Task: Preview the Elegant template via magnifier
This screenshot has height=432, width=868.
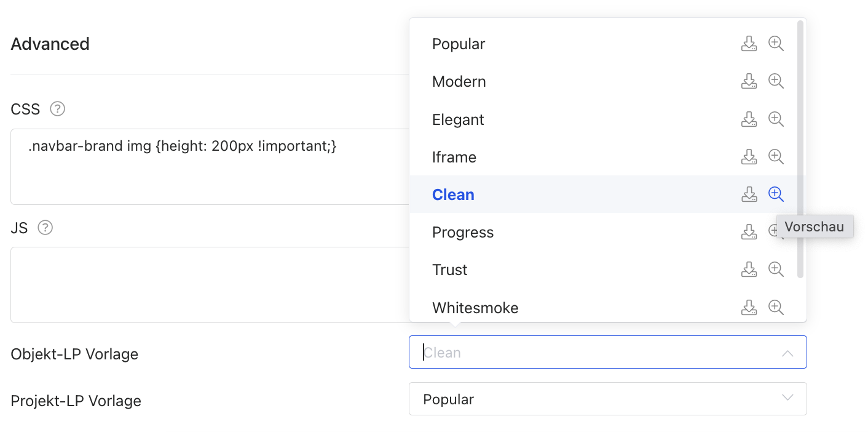Action: (776, 119)
